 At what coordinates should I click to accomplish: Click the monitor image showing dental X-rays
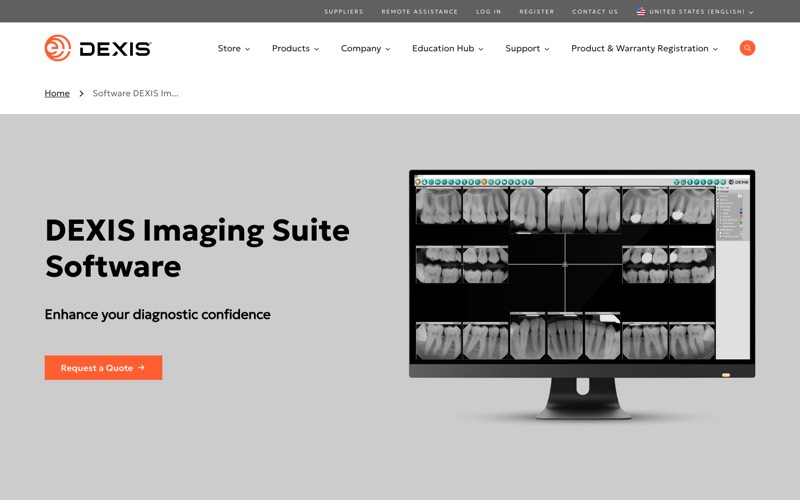(582, 294)
